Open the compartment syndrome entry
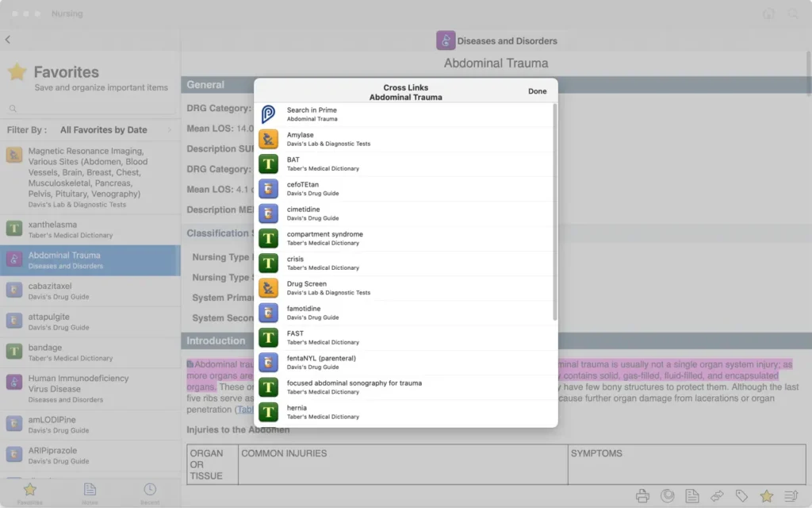The image size is (812, 508). point(405,238)
